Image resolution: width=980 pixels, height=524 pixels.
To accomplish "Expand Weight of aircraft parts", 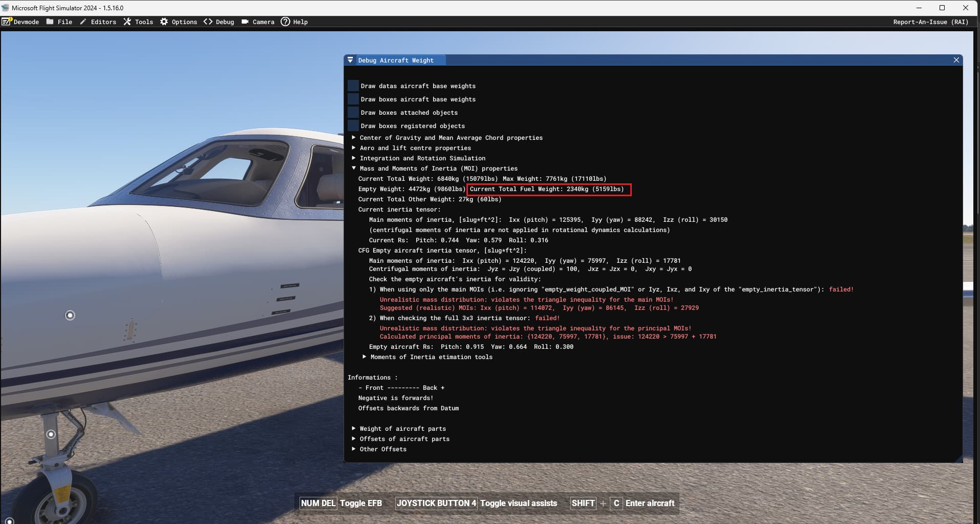I will coord(353,428).
